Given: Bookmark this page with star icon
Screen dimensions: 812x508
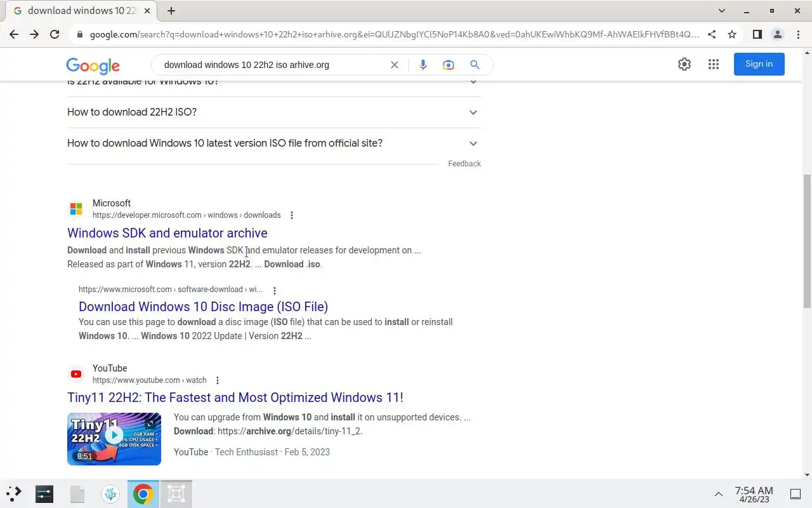Looking at the screenshot, I should coord(732,35).
